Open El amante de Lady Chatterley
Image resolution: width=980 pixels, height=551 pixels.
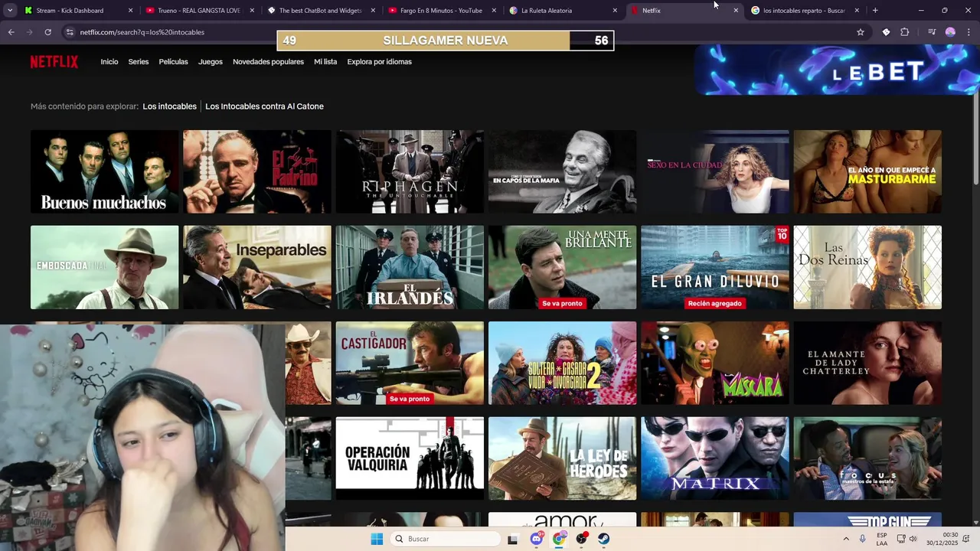point(867,363)
